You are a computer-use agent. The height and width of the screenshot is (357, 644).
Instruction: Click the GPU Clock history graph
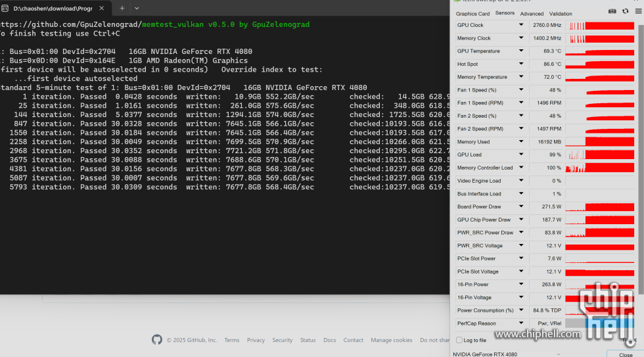coord(599,26)
